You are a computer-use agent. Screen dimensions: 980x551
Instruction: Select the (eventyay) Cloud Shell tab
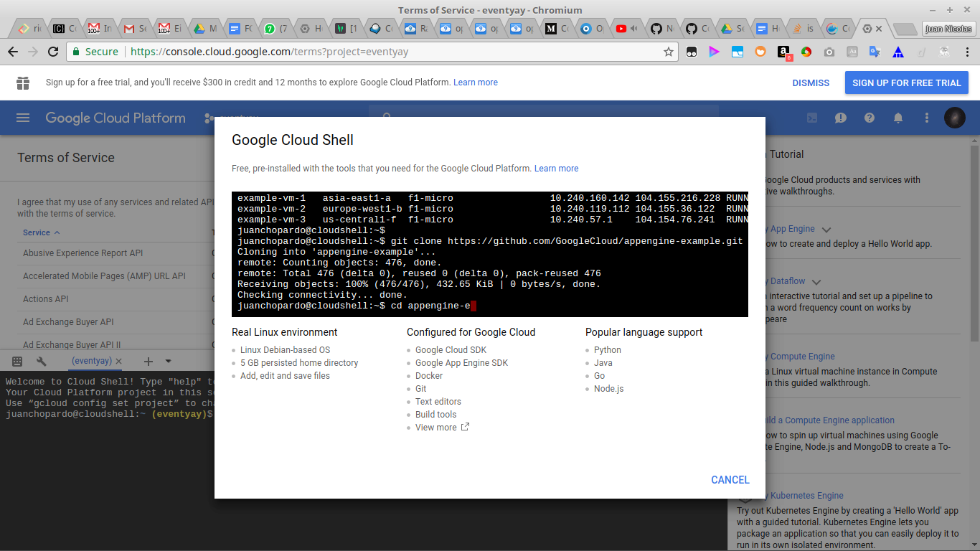(x=91, y=362)
